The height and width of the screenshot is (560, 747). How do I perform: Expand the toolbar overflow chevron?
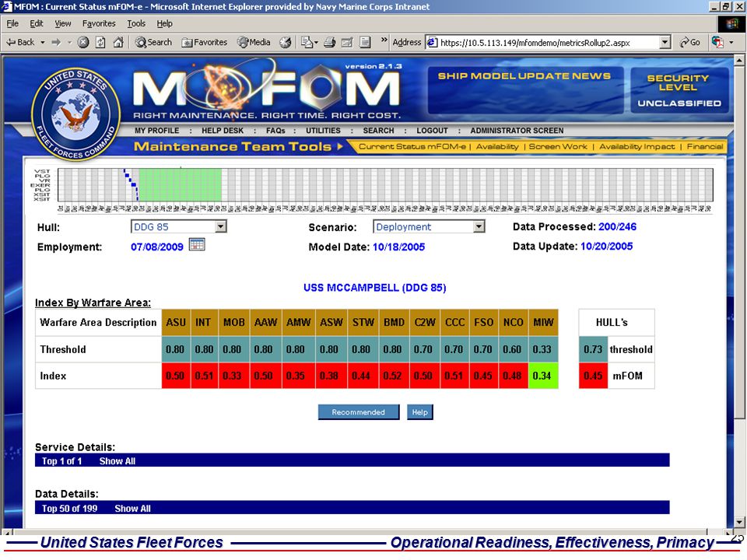tap(384, 40)
